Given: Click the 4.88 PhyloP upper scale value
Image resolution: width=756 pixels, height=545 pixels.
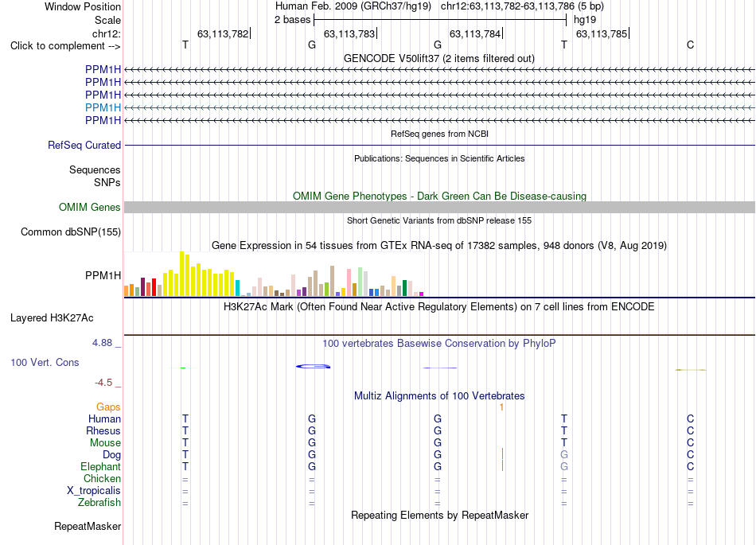Looking at the screenshot, I should point(102,343).
